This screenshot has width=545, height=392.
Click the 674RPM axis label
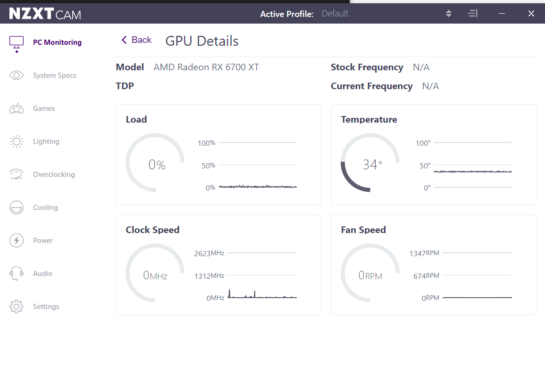[427, 276]
